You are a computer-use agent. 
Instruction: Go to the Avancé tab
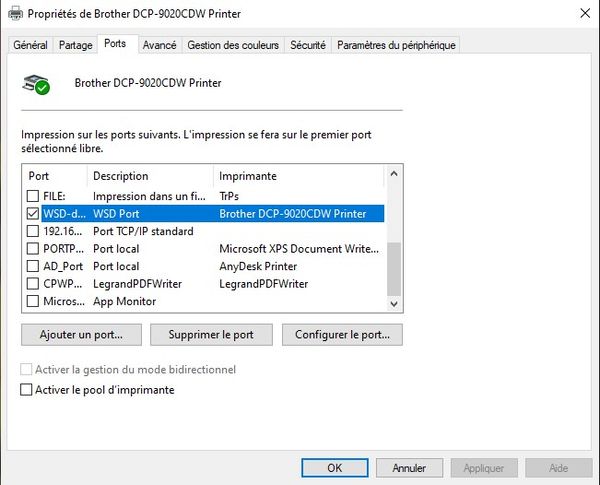tap(160, 45)
